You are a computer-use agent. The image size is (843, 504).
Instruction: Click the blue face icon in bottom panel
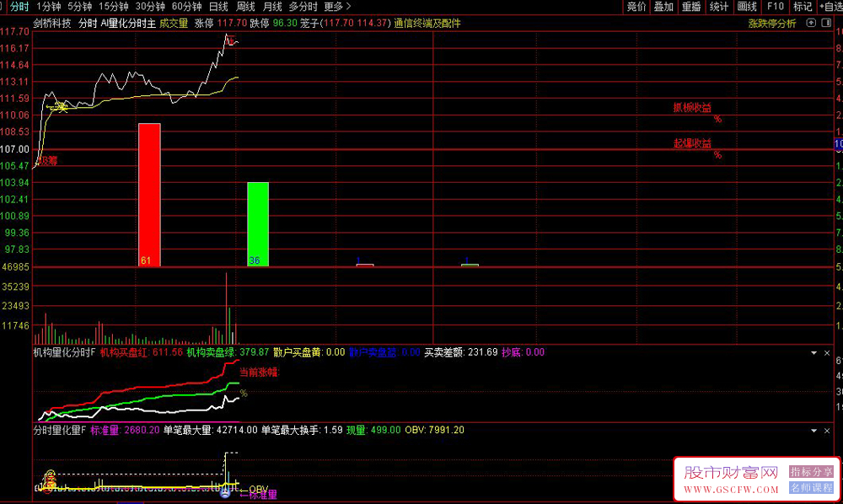click(225, 493)
